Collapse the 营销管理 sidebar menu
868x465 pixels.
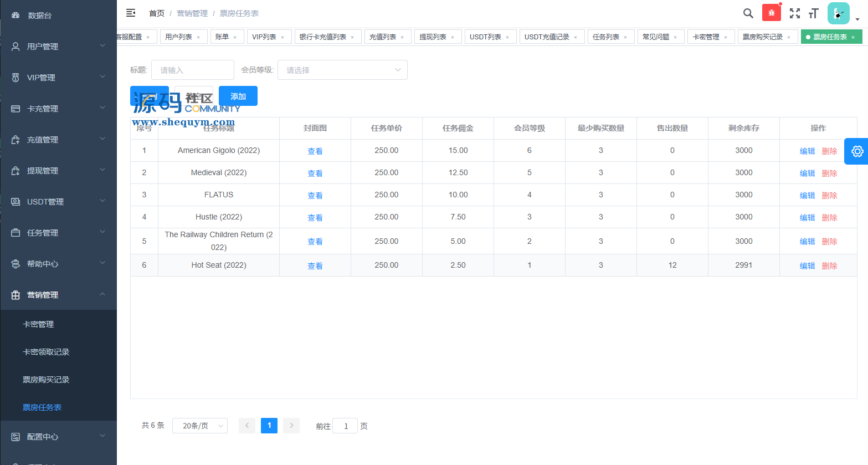coord(58,295)
